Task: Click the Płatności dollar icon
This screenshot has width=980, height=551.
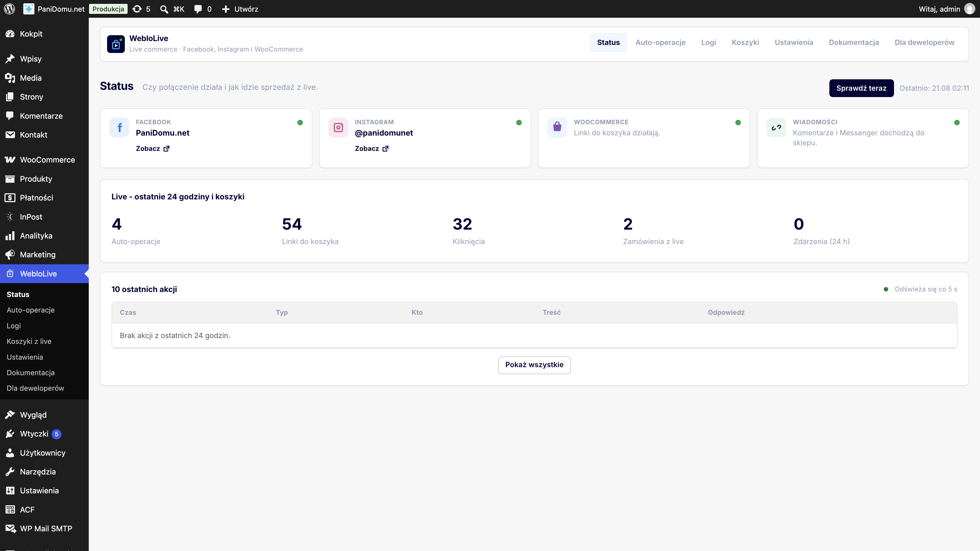Action: click(10, 198)
